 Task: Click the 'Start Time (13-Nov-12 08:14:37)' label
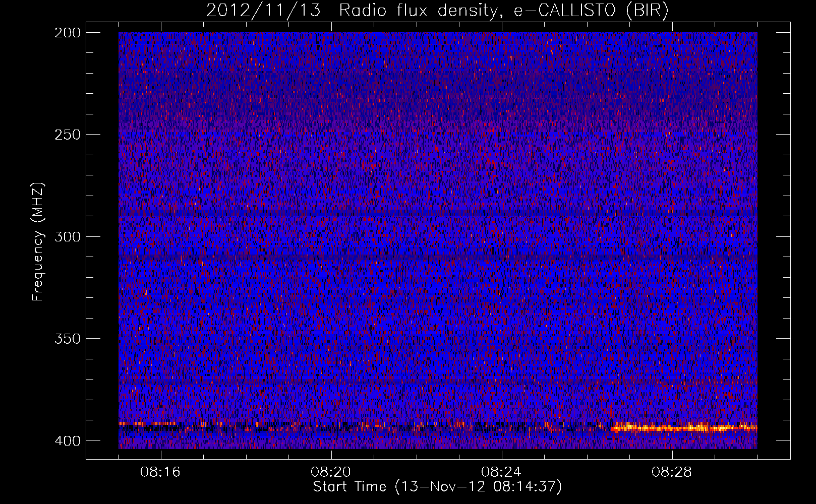pyautogui.click(x=437, y=487)
